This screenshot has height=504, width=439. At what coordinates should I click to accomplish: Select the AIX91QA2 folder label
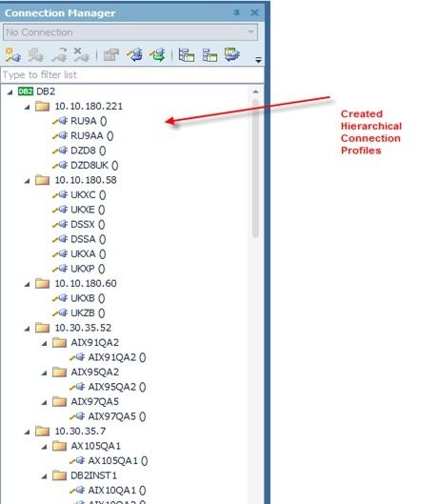(95, 343)
